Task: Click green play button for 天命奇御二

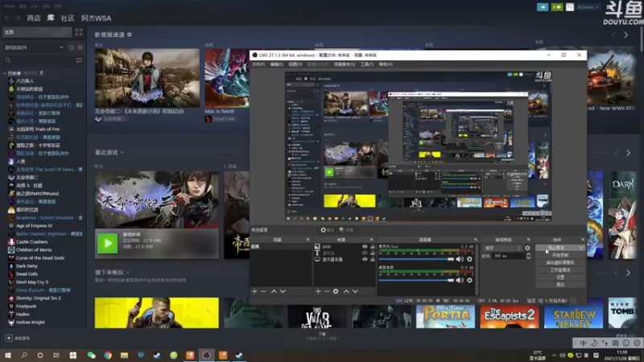Action: tap(108, 243)
